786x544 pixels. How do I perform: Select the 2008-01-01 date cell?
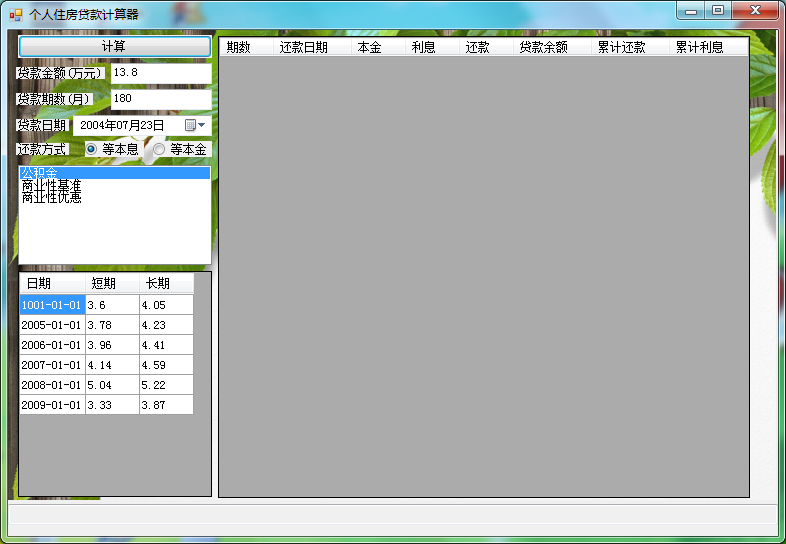pyautogui.click(x=53, y=385)
